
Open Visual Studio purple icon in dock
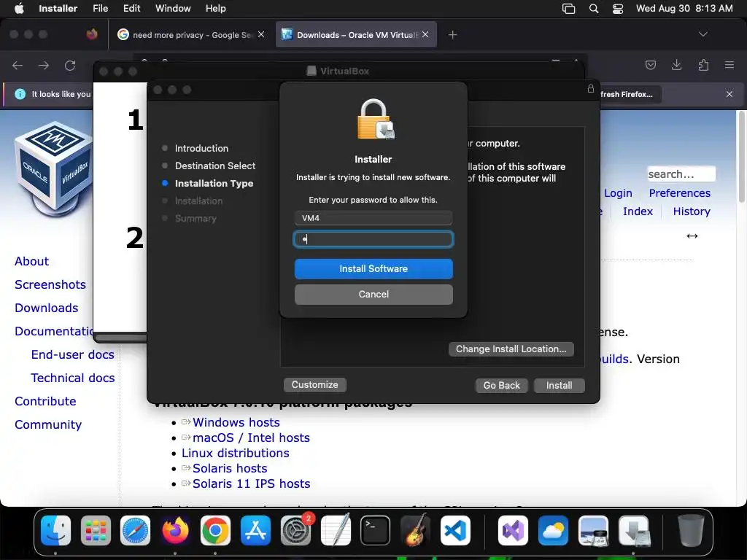(x=513, y=531)
